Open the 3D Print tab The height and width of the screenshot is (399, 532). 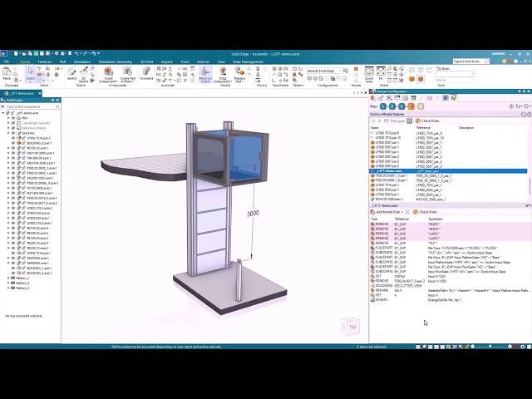[146, 62]
